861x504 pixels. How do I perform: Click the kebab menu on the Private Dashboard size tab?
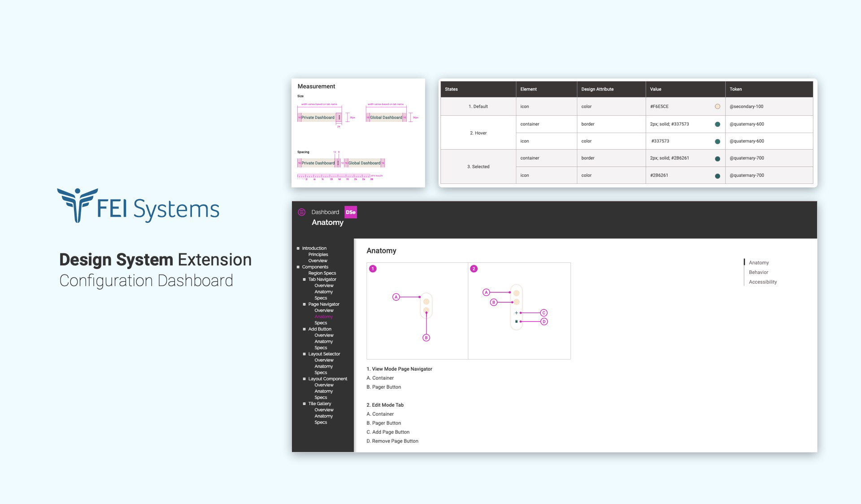(x=339, y=117)
